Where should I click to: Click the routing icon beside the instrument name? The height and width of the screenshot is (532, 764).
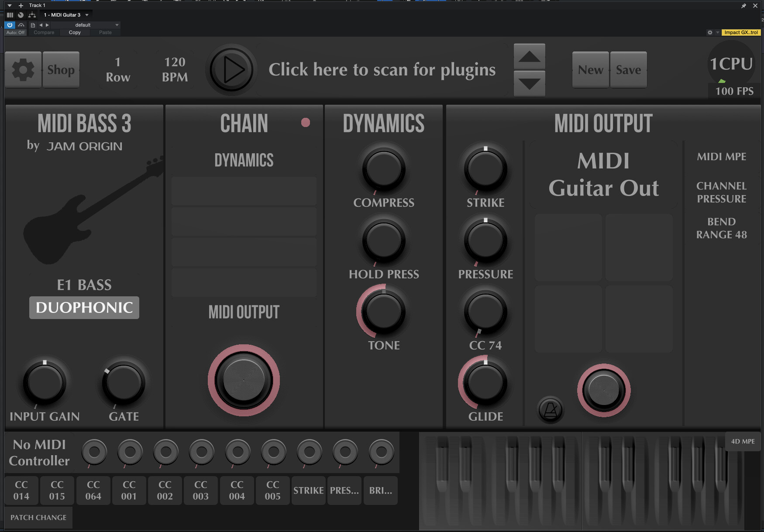(32, 15)
